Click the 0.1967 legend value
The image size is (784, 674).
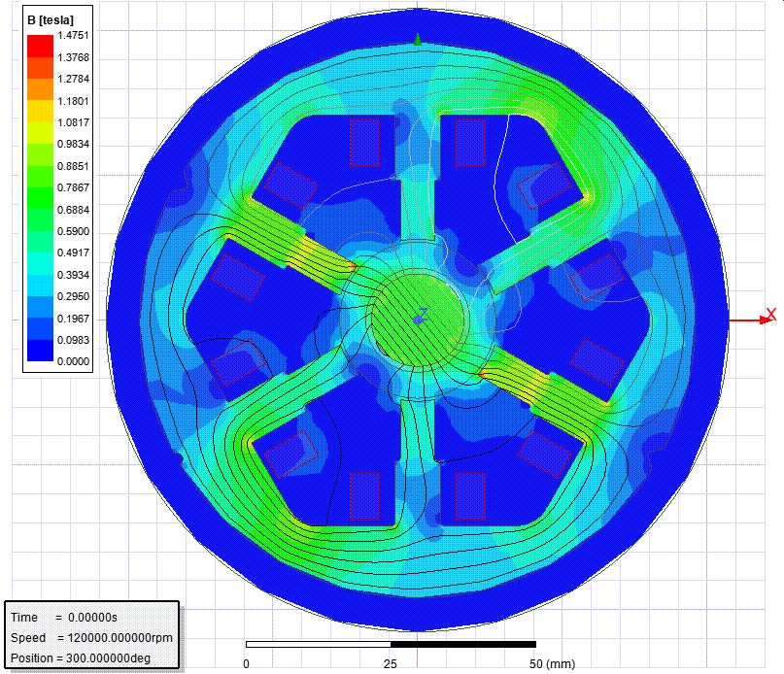click(x=73, y=319)
